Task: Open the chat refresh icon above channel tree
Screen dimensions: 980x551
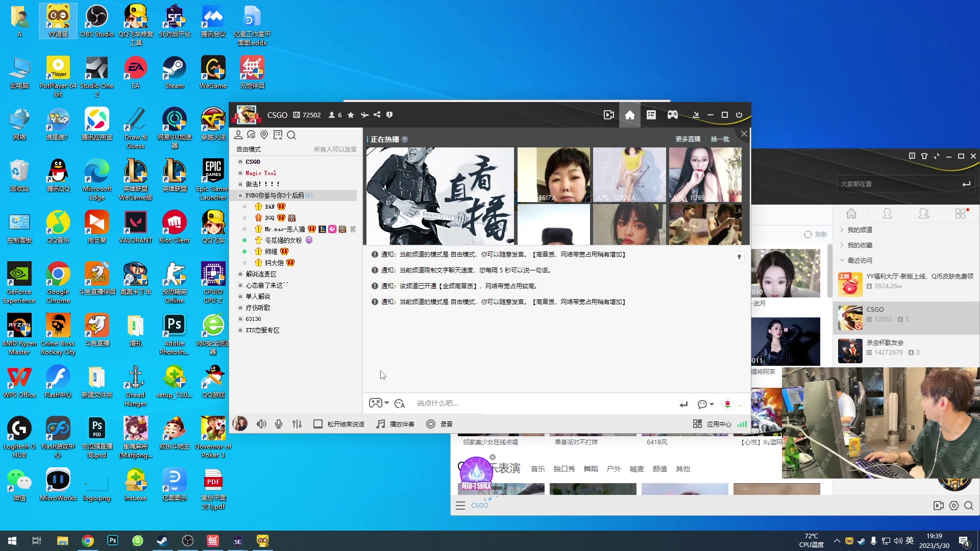Action: click(251, 135)
